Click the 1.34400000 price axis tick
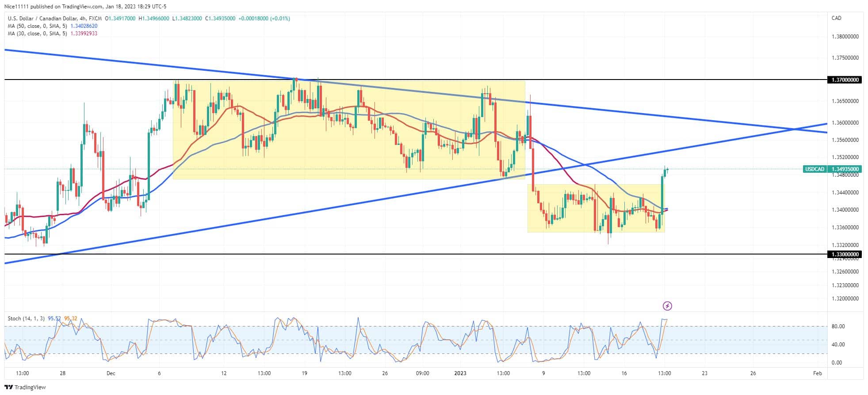Viewport: 868px width, 395px height. [845, 193]
